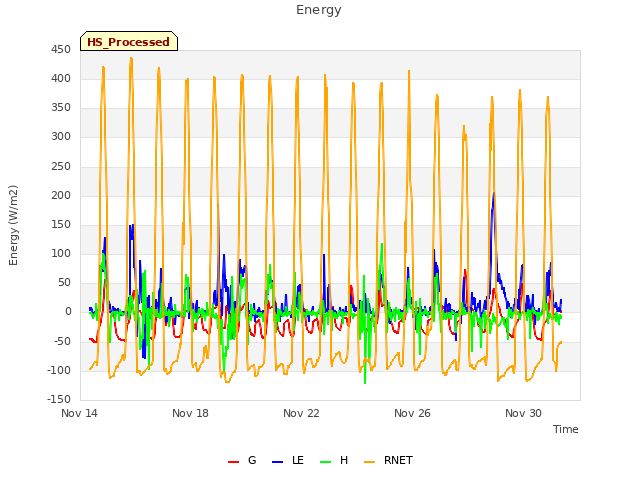Click the Energy chart title

tap(319, 10)
